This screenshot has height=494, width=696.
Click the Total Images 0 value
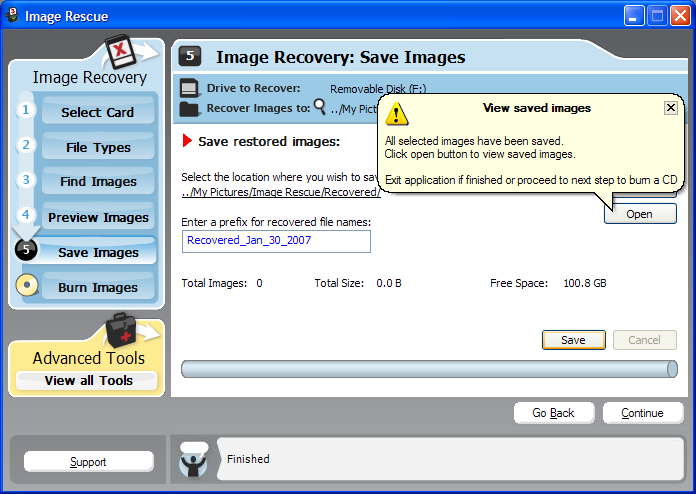[259, 283]
